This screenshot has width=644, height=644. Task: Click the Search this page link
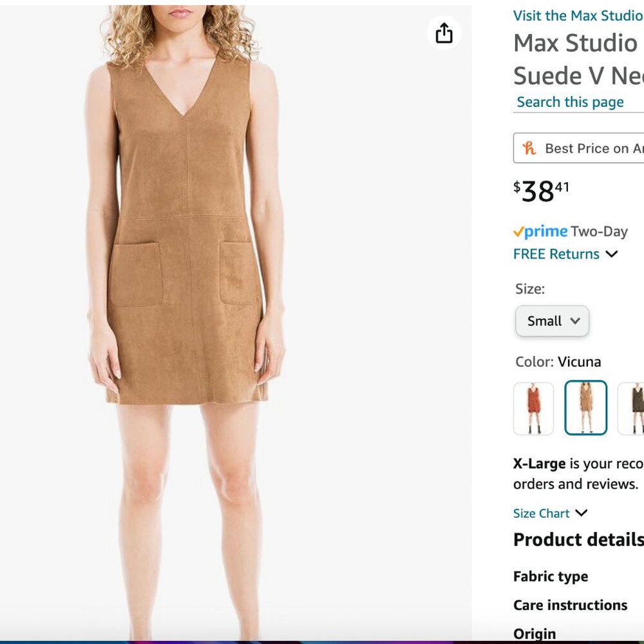(569, 101)
